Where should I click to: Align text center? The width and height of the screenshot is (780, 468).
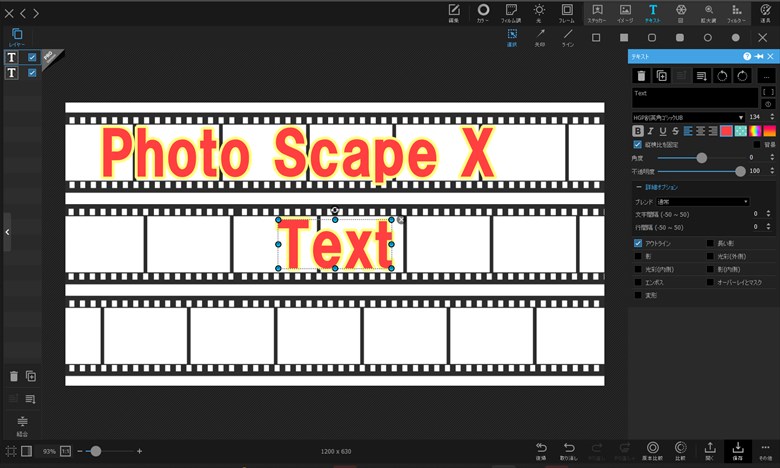(700, 131)
